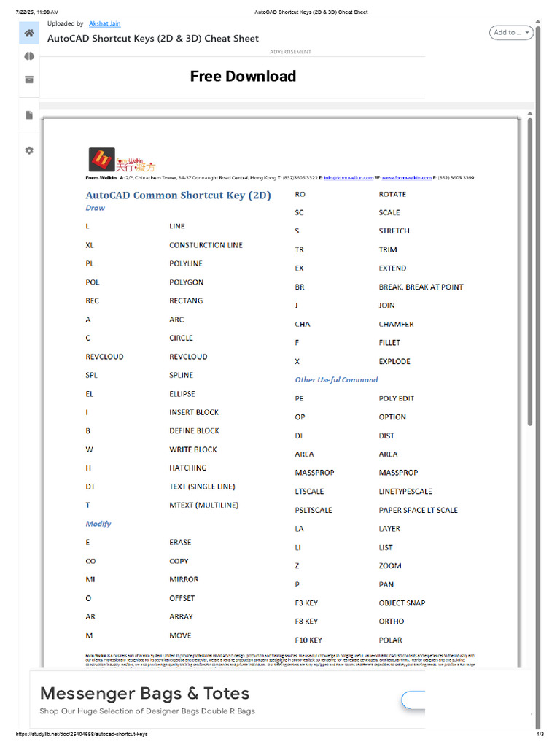Open the document page sidebar icon
Image resolution: width=560 pixels, height=747 pixels.
(x=29, y=115)
